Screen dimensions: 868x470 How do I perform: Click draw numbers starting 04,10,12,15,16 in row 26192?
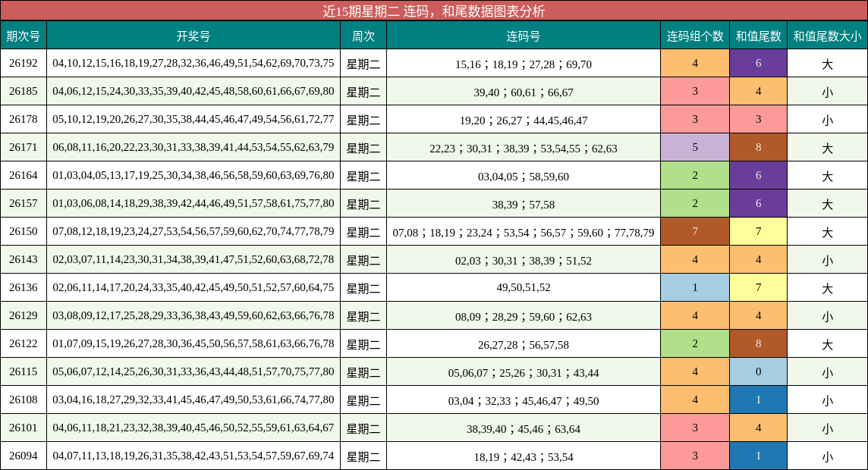click(193, 63)
